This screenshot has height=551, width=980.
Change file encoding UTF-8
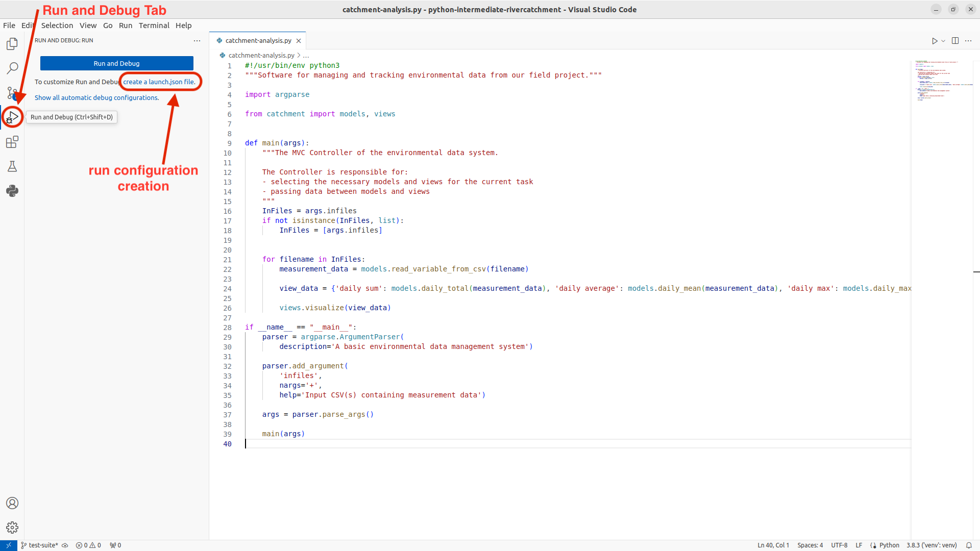click(839, 545)
